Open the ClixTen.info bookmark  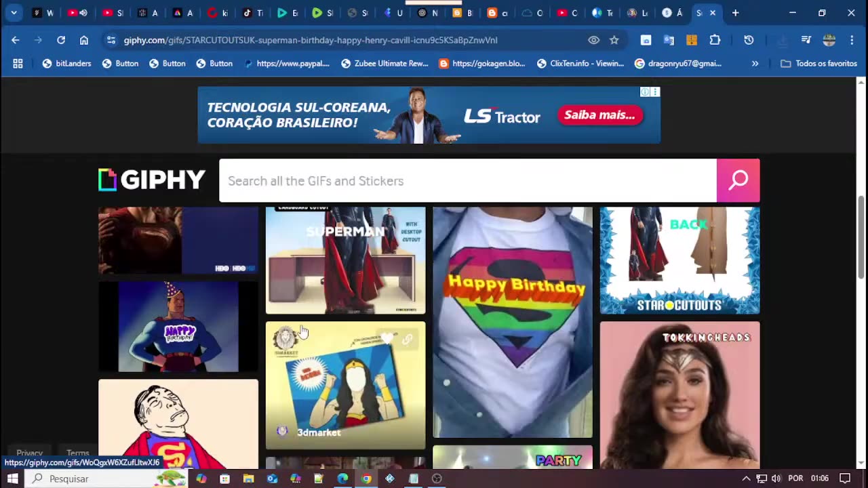coord(580,63)
